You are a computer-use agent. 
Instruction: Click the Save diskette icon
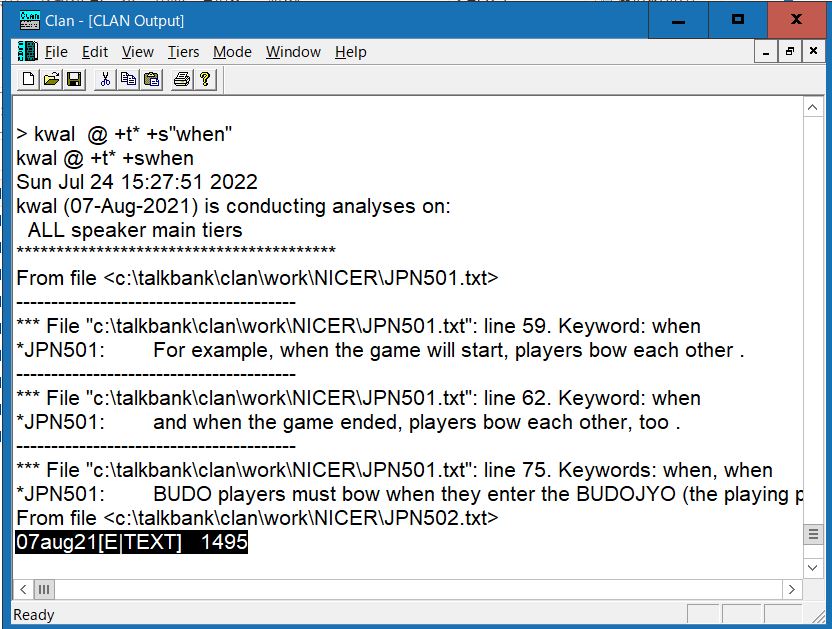pos(73,79)
